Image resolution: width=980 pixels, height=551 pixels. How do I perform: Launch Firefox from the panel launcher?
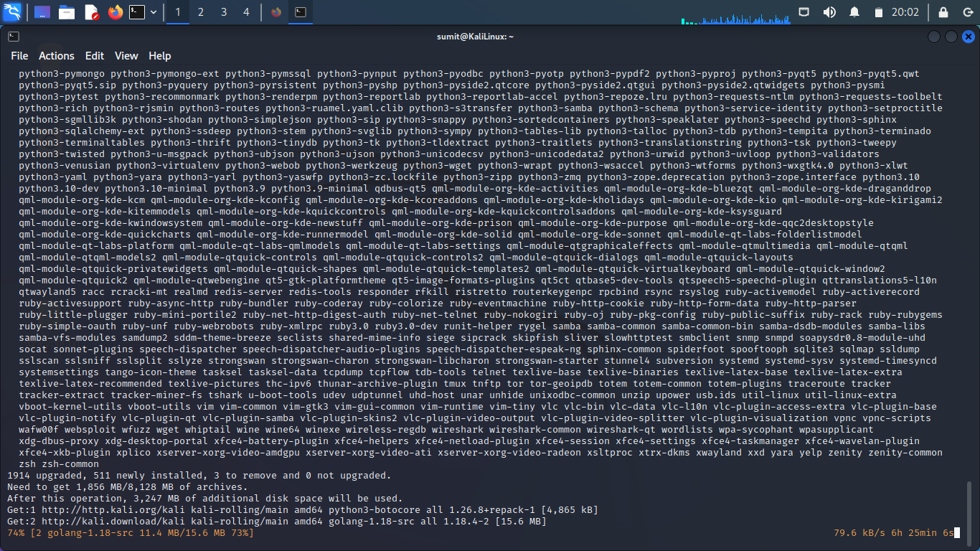coord(116,12)
